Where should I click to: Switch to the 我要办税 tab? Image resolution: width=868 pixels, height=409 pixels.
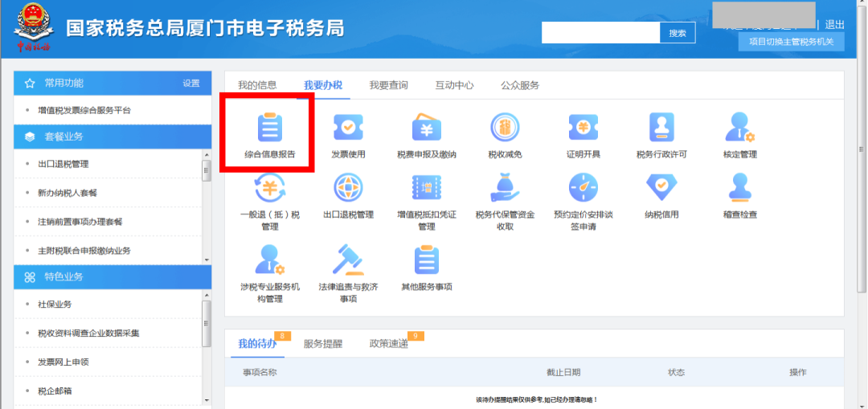coord(323,85)
